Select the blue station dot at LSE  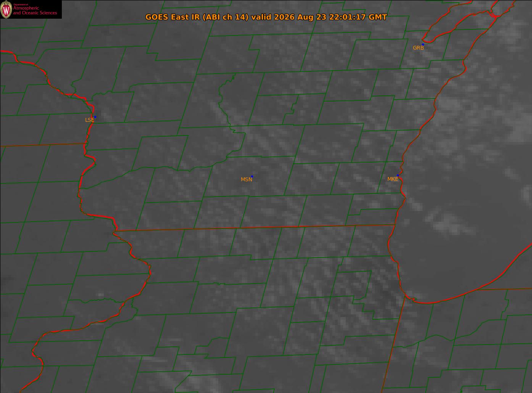[95, 117]
